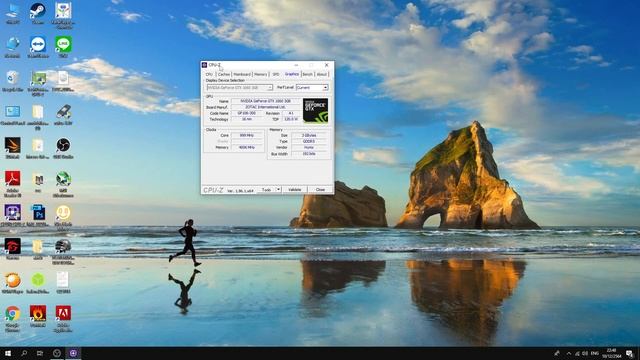Viewport: 640px width, 360px height.
Task: Launch the flame ring app shortcut
Action: pos(38,315)
